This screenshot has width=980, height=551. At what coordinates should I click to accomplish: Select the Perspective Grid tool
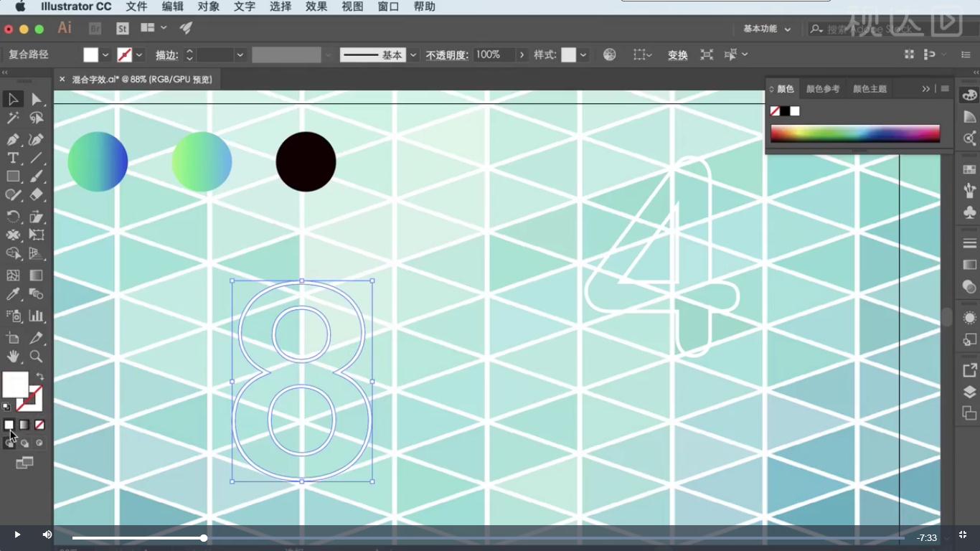(37, 254)
